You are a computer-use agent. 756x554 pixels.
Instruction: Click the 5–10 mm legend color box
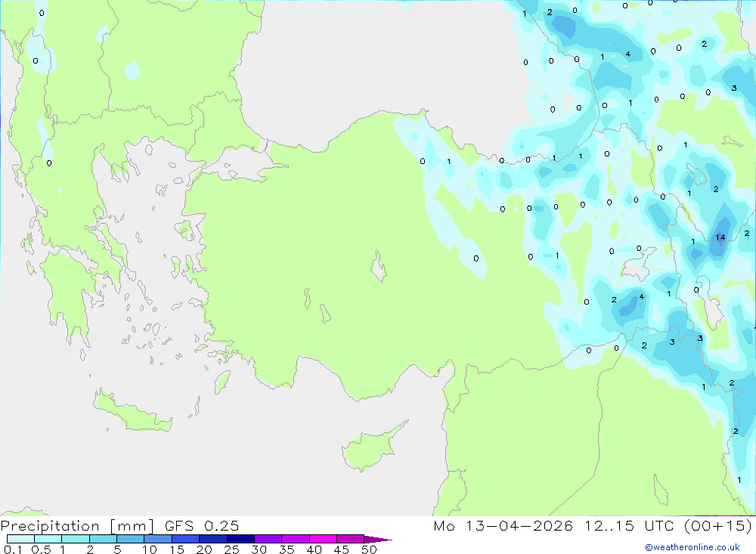pyautogui.click(x=130, y=539)
